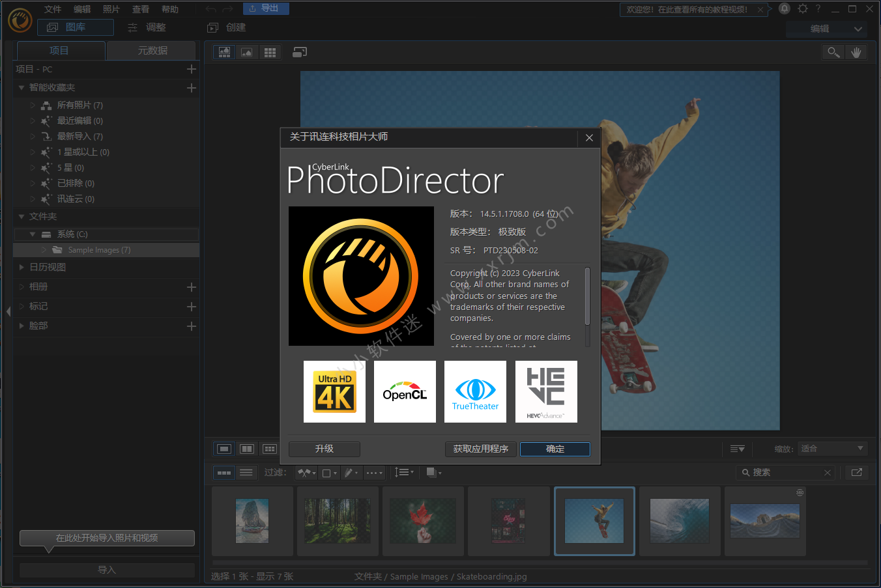The height and width of the screenshot is (588, 881).
Task: Dismiss the tutorial video welcome banner
Action: [760, 10]
